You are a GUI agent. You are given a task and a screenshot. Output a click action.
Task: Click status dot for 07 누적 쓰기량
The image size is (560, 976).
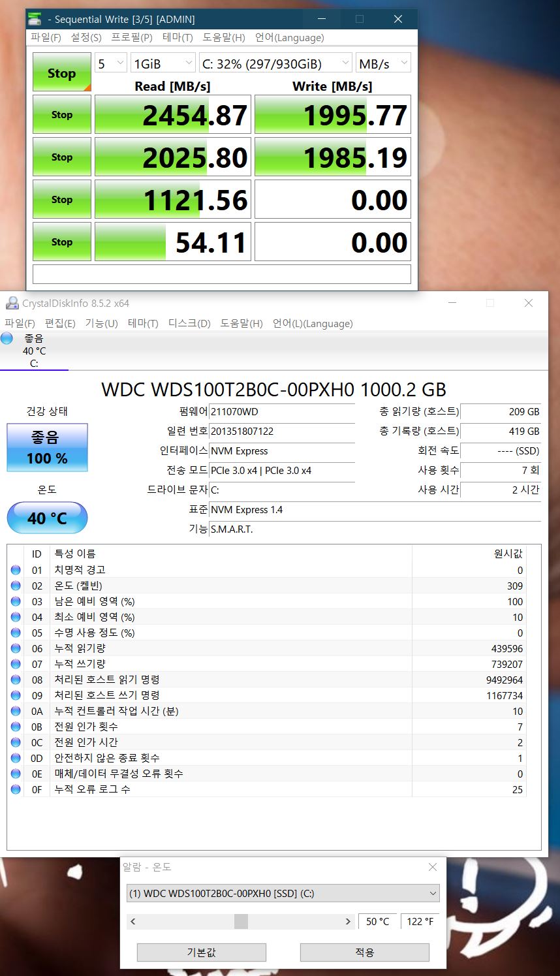click(x=16, y=664)
